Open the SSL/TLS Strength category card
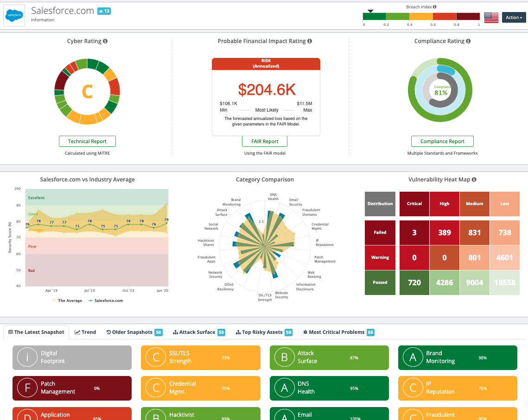The width and height of the screenshot is (528, 420). (x=201, y=357)
